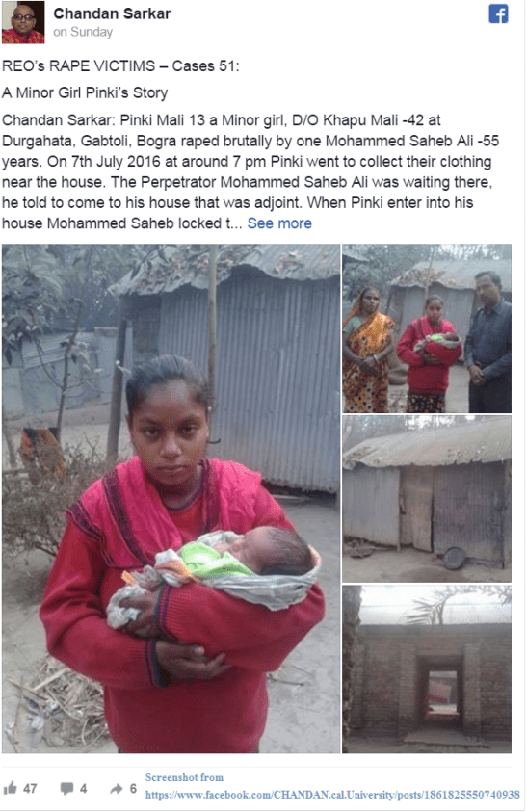The image size is (527, 812).
Task: Click the "Cases 51" post heading line
Action: 120,65
